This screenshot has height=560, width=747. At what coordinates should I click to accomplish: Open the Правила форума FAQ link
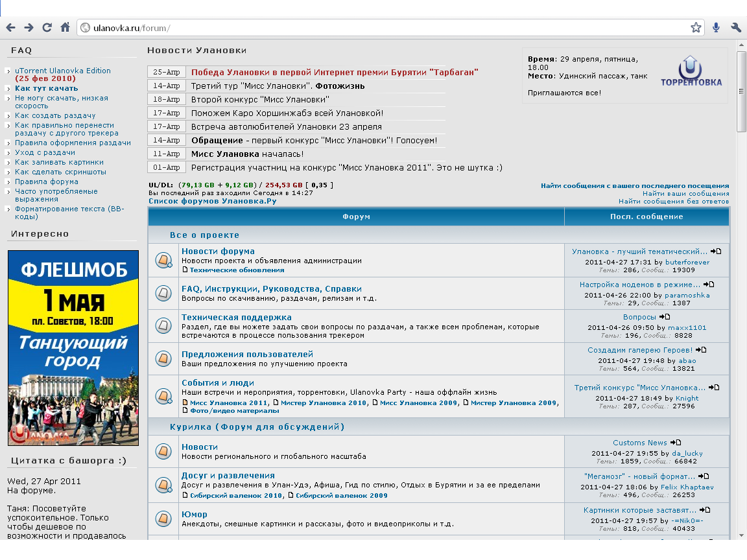click(x=46, y=182)
